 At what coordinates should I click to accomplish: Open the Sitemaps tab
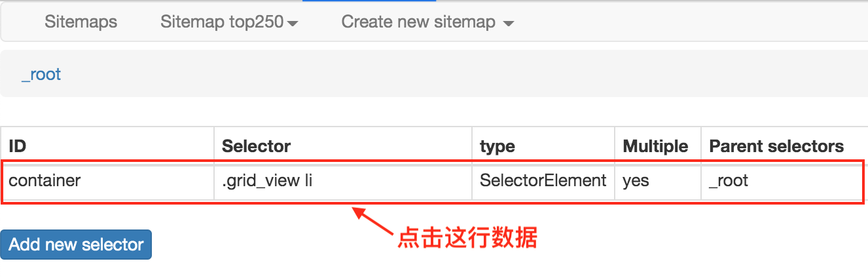click(x=81, y=22)
